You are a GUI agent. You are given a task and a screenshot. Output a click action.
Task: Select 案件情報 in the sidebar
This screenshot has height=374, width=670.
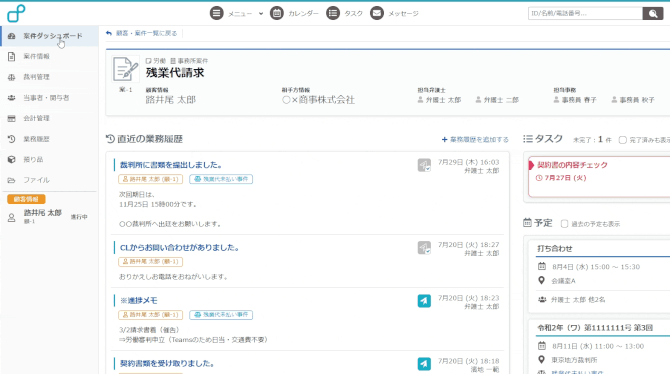point(50,56)
